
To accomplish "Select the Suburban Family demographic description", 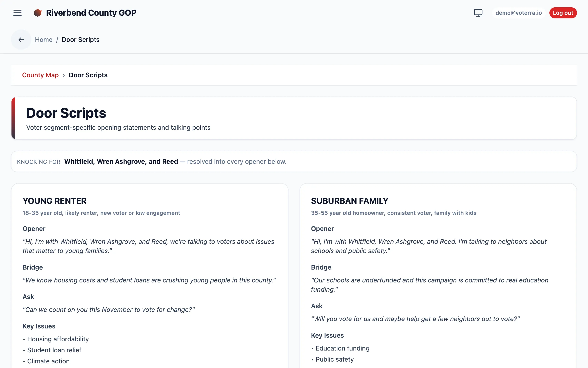I will [393, 213].
